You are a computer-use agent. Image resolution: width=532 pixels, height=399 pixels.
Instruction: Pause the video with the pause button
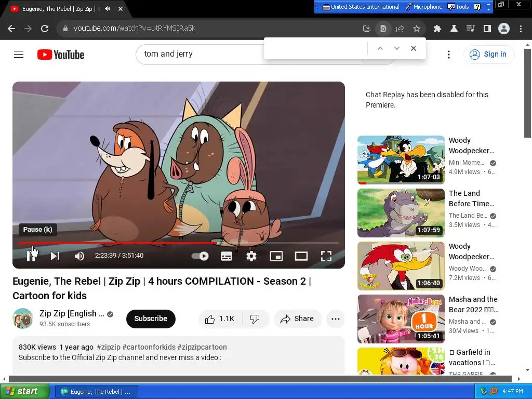[31, 256]
